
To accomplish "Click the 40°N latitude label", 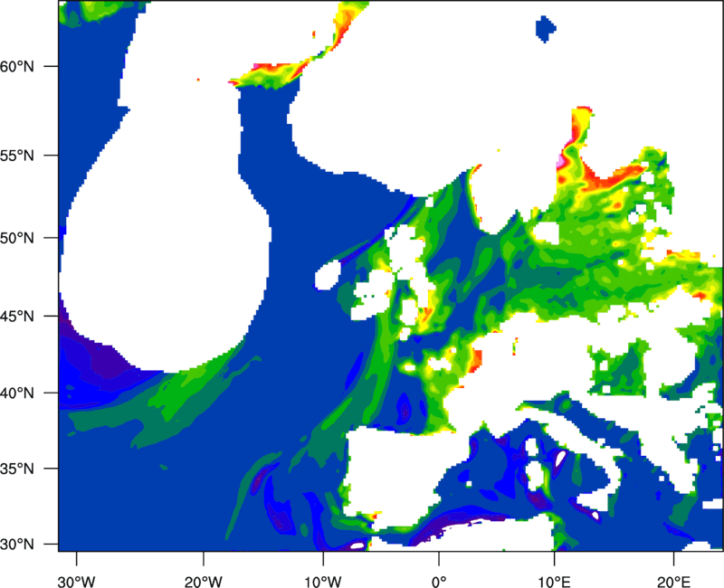I will tap(17, 394).
